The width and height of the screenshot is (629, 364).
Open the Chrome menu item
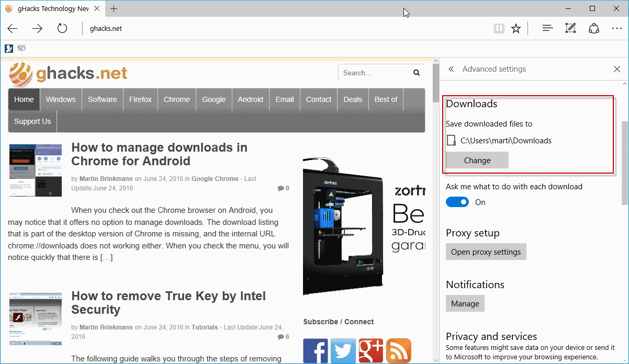pos(177,99)
